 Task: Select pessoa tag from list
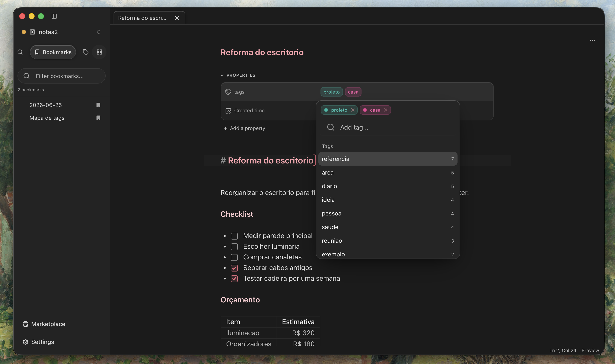click(x=388, y=213)
